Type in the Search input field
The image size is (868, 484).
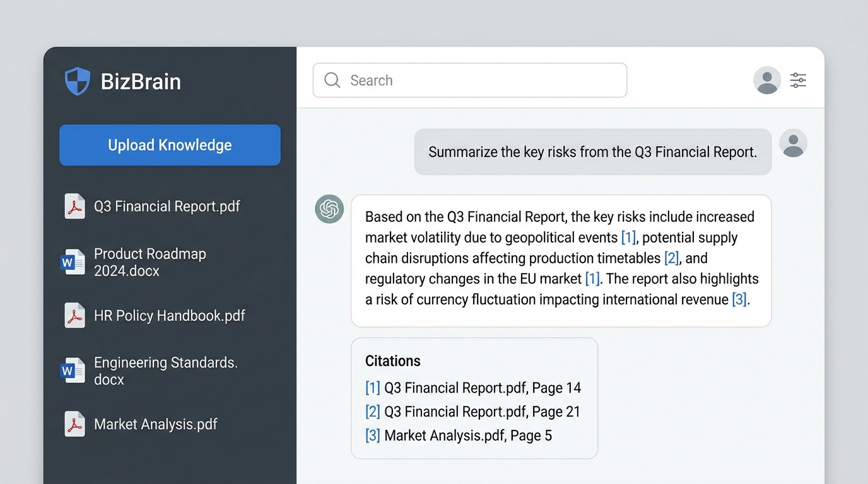[479, 80]
